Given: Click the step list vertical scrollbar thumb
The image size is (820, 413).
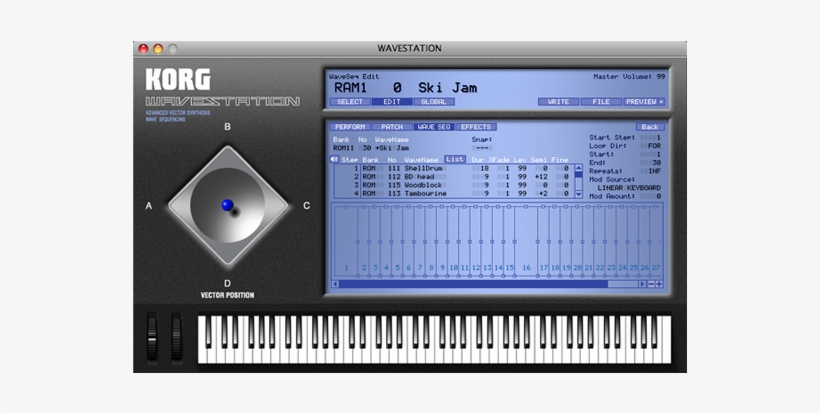Looking at the screenshot, I should 578,174.
